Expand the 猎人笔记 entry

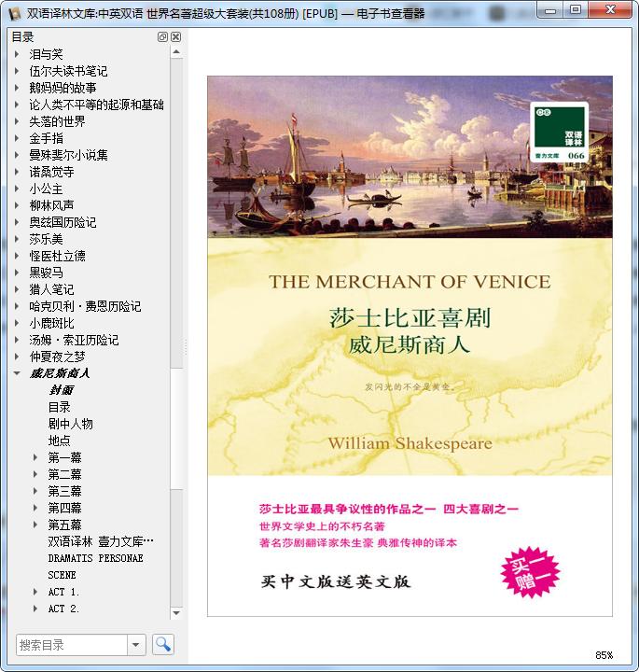pos(17,289)
